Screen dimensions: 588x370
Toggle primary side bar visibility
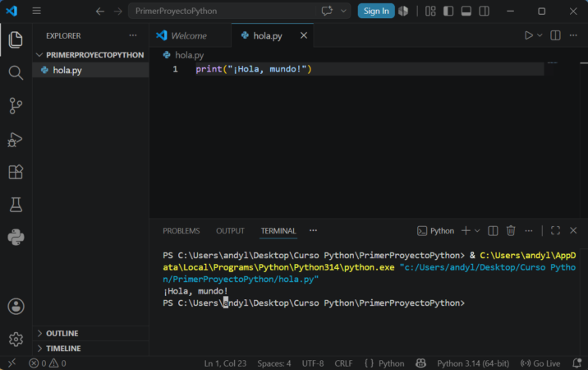pos(448,12)
